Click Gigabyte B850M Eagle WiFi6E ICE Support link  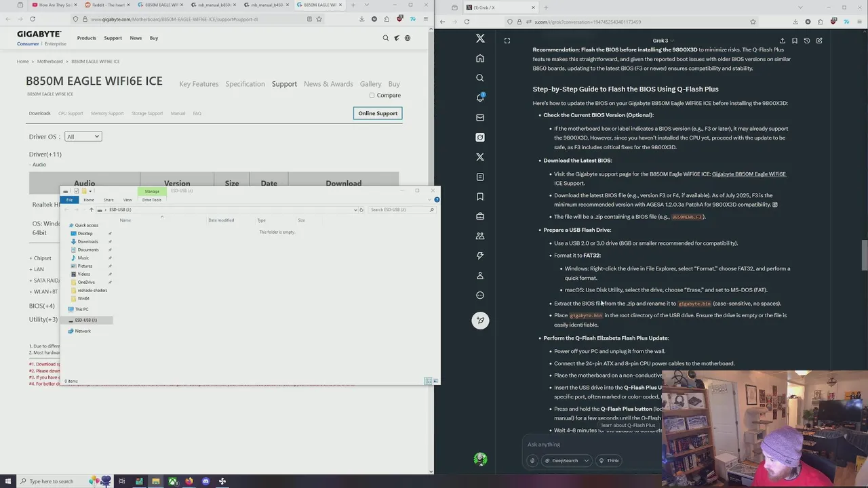[669, 178]
